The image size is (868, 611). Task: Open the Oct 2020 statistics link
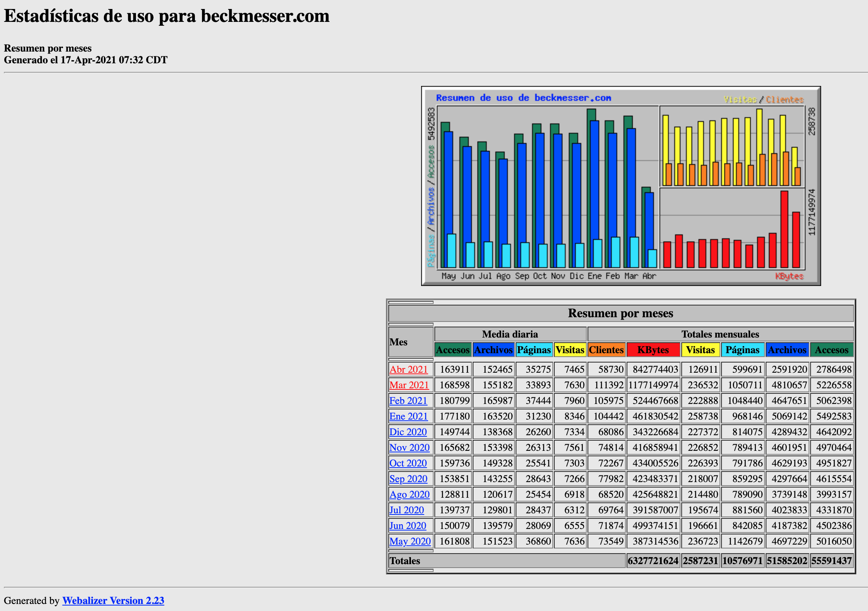[x=408, y=463]
